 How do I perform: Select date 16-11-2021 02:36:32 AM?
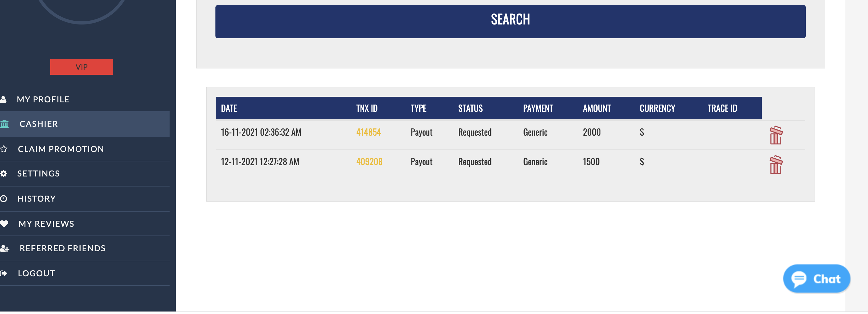coord(261,133)
